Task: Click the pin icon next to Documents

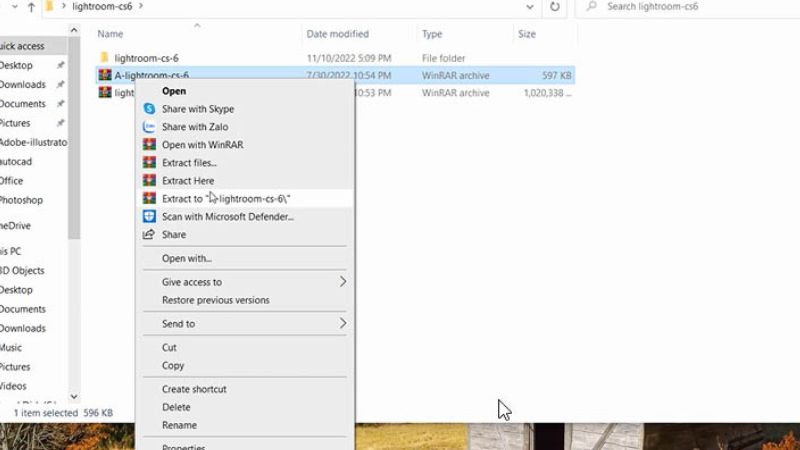Action: (x=60, y=104)
